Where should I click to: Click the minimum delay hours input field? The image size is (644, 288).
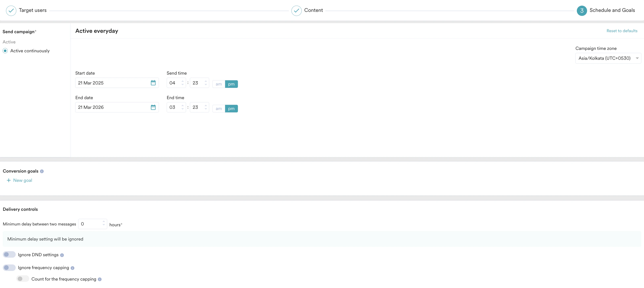(91, 224)
